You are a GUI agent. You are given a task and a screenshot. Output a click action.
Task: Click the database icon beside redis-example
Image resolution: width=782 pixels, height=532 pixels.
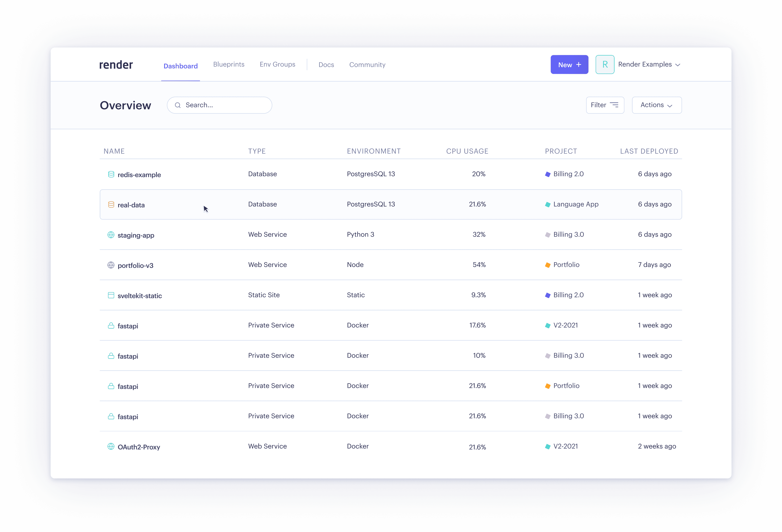click(111, 174)
